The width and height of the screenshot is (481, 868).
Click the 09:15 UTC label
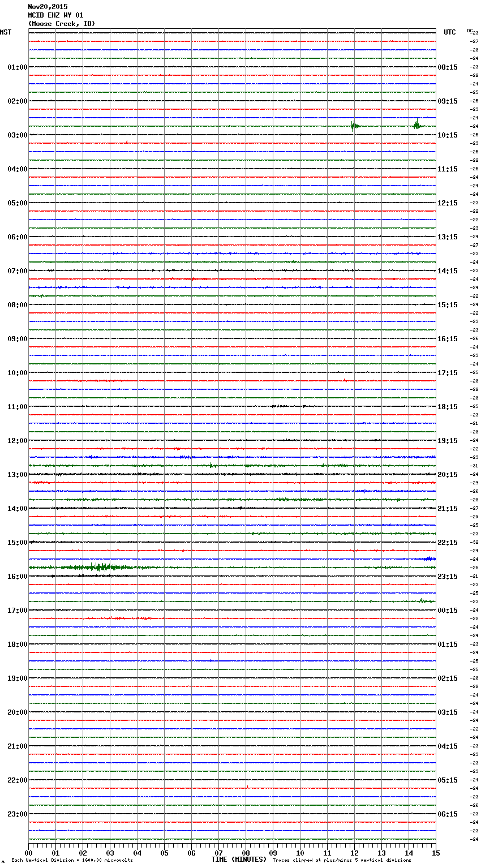pyautogui.click(x=448, y=101)
